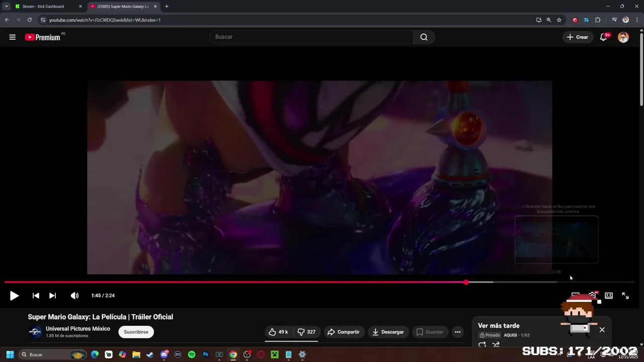Open the 7TV browser extension

(x=586, y=20)
